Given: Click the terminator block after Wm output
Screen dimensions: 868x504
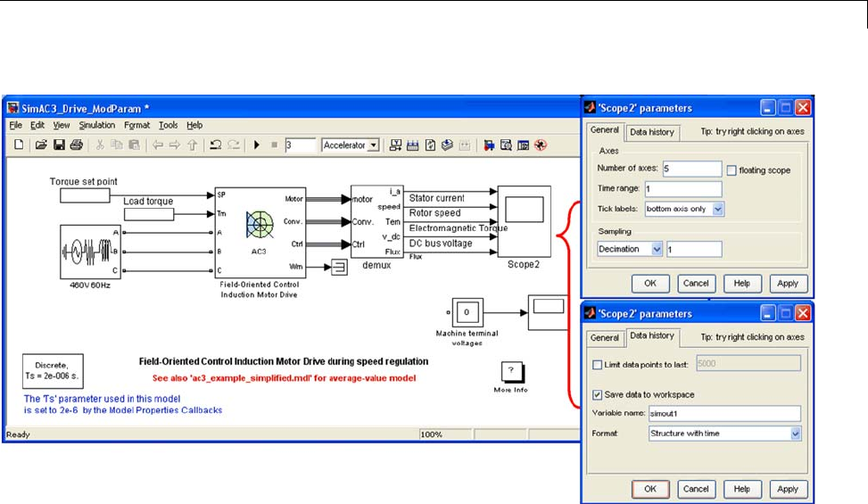Looking at the screenshot, I should click(339, 268).
